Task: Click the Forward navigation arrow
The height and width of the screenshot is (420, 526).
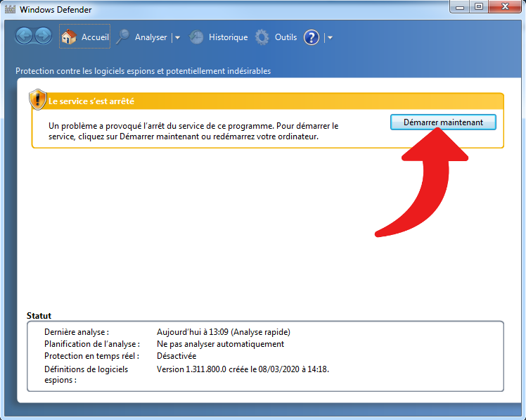Action: pos(44,36)
